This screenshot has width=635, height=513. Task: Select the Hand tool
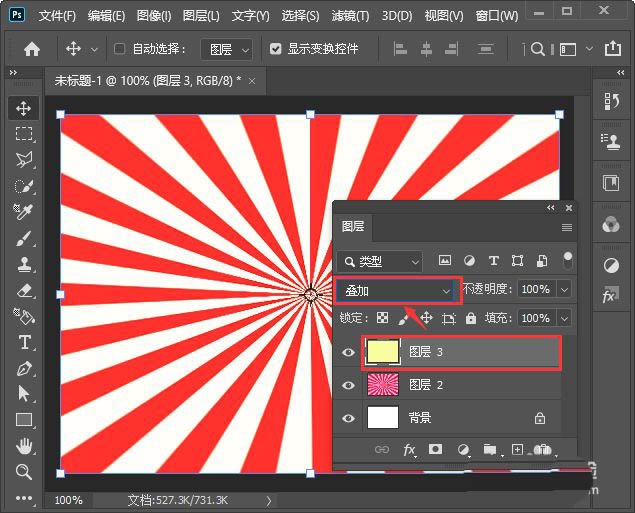23,446
